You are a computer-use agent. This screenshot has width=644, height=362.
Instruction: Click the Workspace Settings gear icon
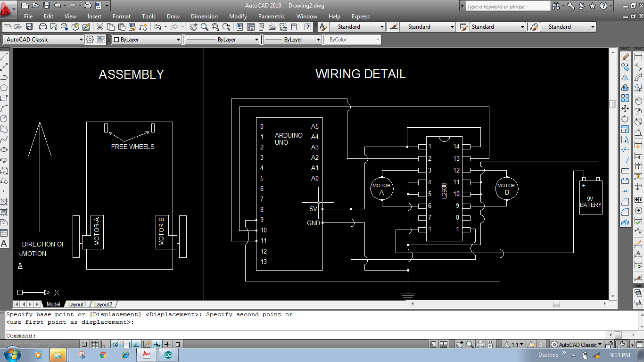click(90, 40)
